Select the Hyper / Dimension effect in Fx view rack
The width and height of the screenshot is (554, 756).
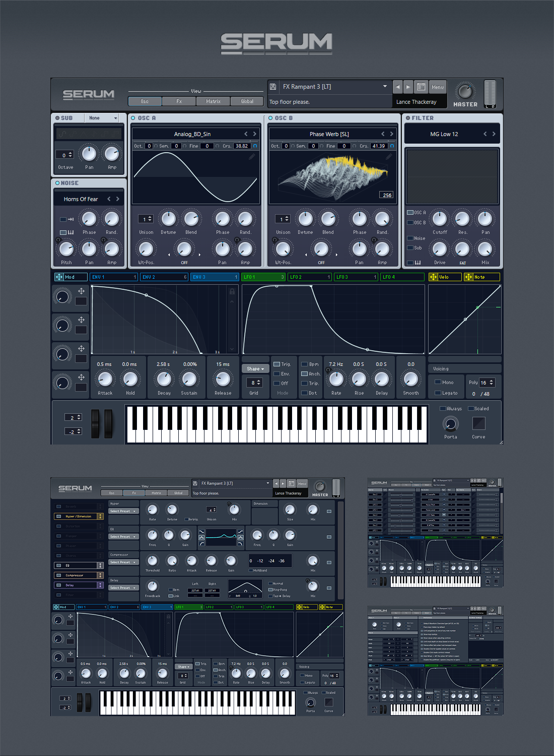[x=79, y=516]
